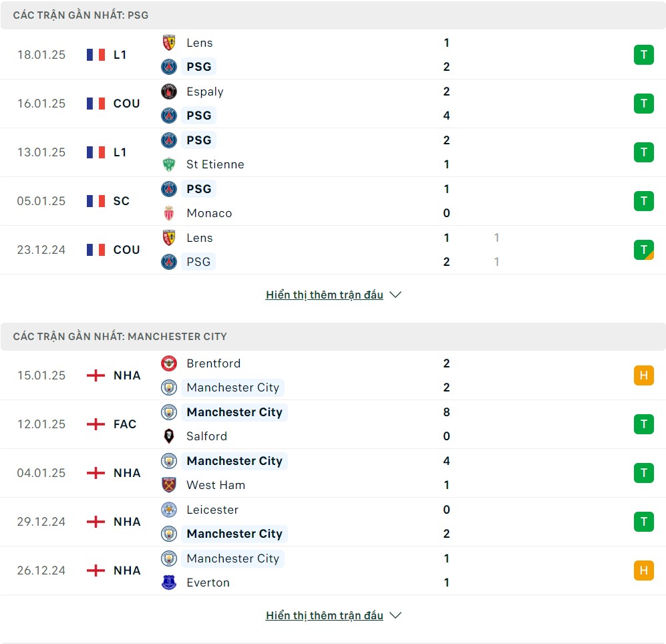Expand more Manchester City matches chevron
Viewport: 666px width, 644px height.
click(395, 615)
